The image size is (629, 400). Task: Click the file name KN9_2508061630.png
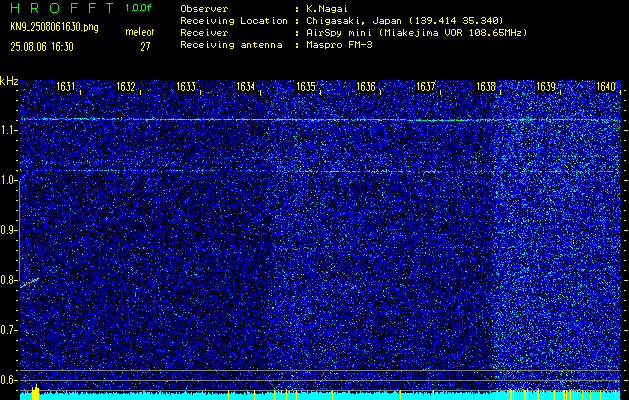click(54, 27)
